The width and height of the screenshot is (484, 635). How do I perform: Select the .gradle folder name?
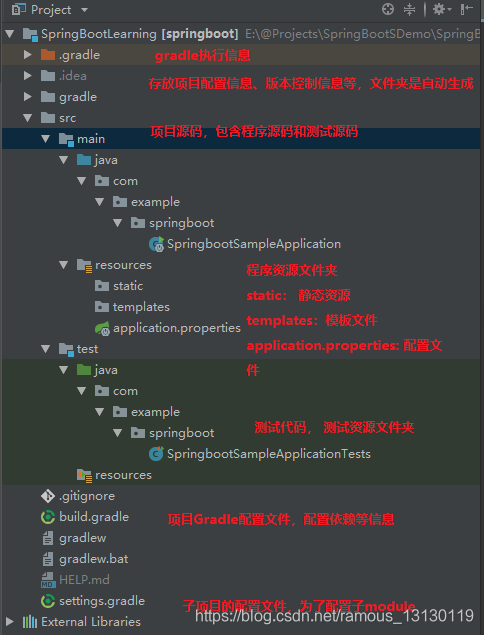click(x=79, y=55)
